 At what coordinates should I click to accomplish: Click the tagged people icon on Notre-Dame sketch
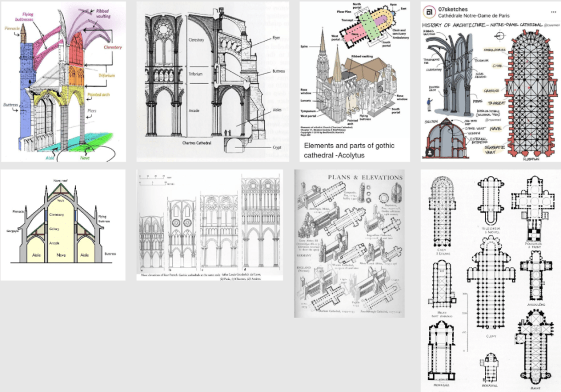click(430, 151)
